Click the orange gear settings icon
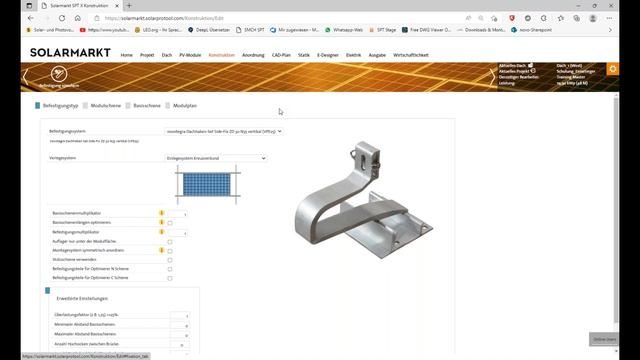Screen dimensions: 640x360 click(613, 69)
